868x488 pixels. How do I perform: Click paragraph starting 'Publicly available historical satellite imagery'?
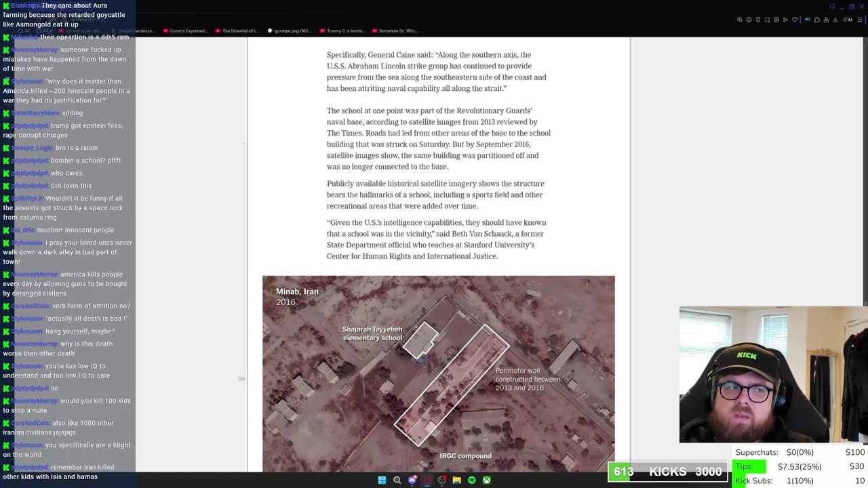435,195
